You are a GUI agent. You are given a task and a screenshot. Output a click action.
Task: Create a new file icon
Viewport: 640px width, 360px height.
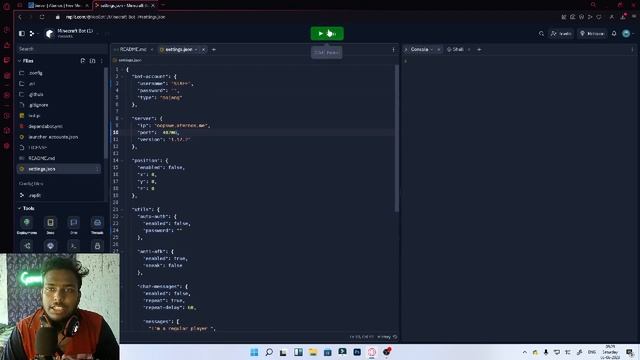(83, 61)
